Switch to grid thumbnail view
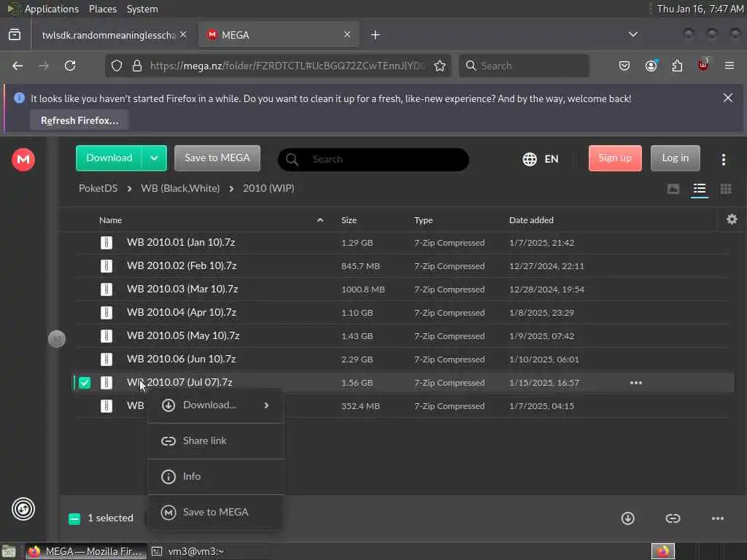This screenshot has height=560, width=747. (726, 189)
